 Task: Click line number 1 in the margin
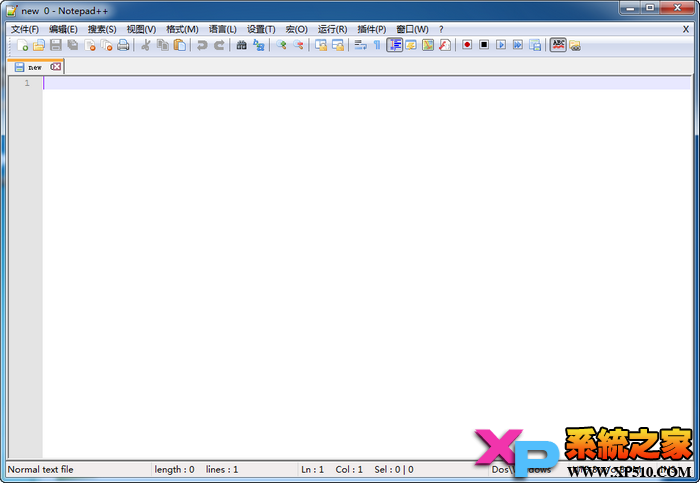pos(27,83)
